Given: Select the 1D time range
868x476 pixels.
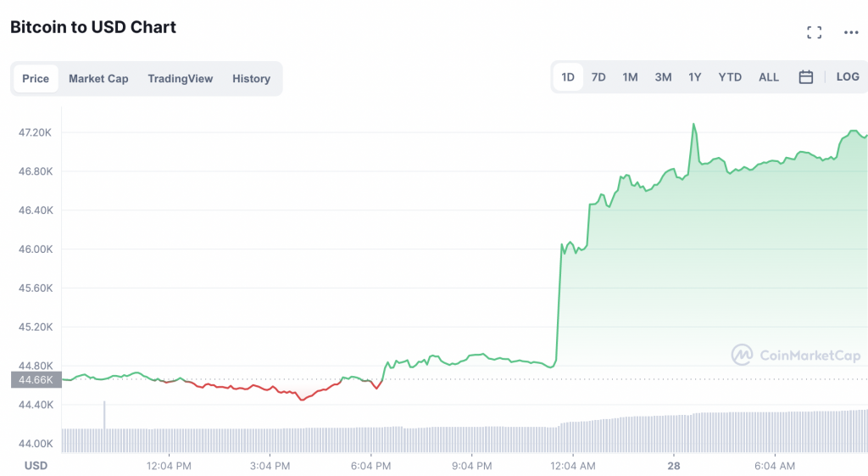Looking at the screenshot, I should point(568,77).
